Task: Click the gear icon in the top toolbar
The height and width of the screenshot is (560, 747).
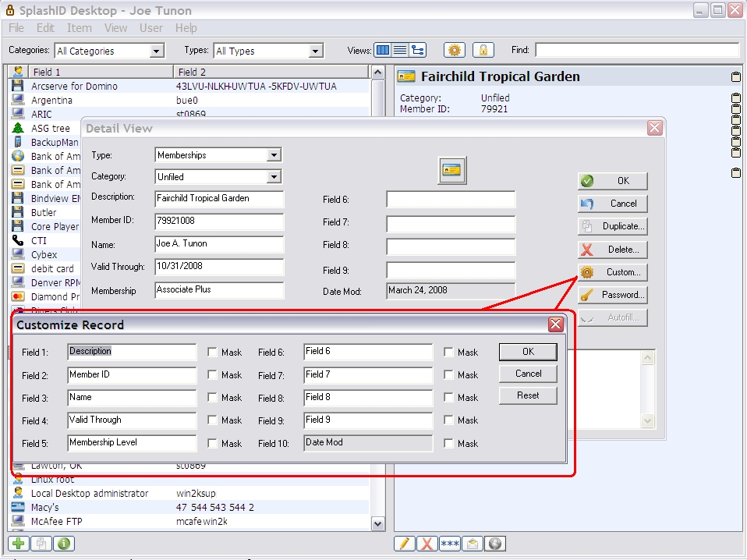Action: click(x=455, y=50)
